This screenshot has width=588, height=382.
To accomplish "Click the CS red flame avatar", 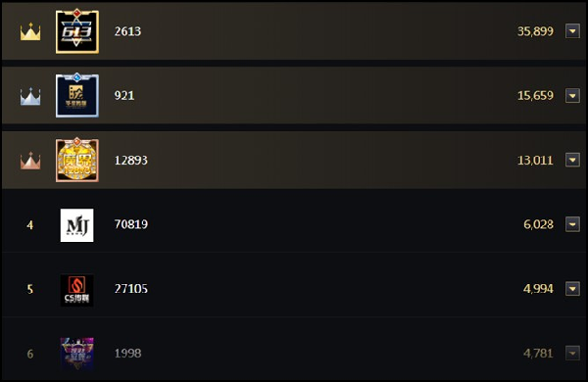I will [76, 290].
